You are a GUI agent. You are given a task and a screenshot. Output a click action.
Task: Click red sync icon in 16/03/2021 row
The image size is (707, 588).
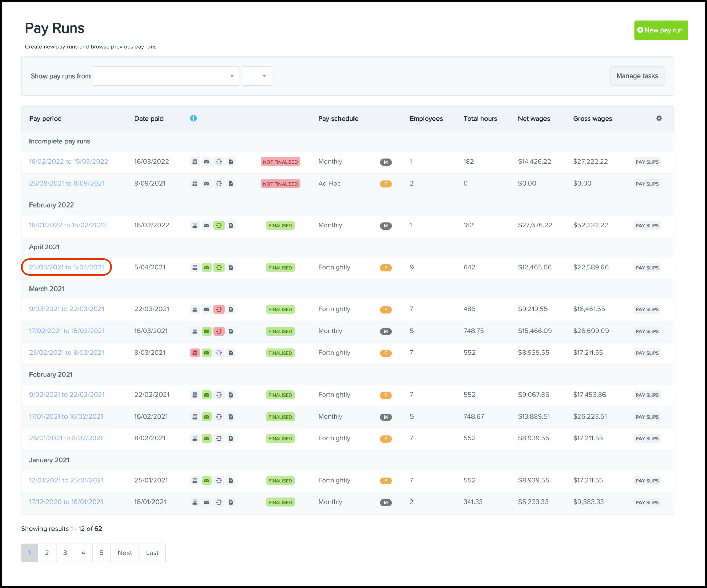[x=219, y=331]
